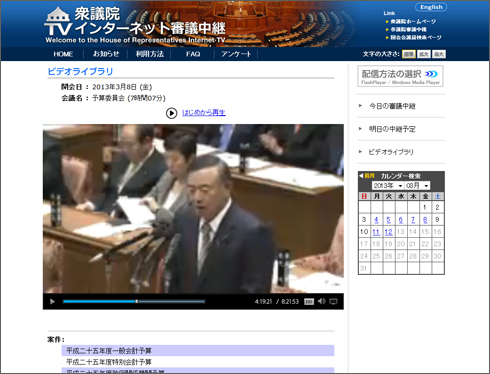490x374 pixels.
Task: Click the 衆議院TV house logo
Action: pyautogui.click(x=58, y=22)
